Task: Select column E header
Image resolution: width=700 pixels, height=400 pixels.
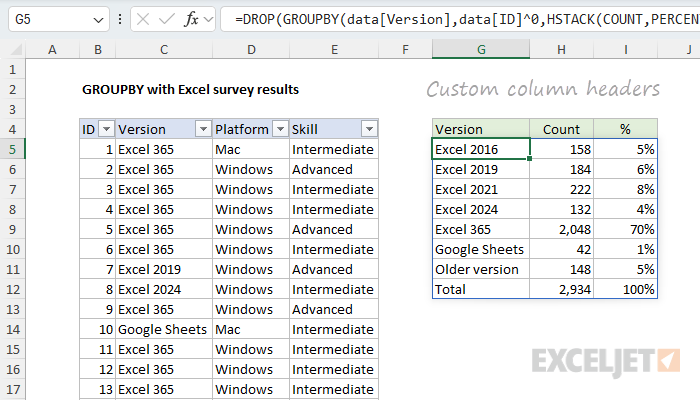Action: tap(334, 50)
